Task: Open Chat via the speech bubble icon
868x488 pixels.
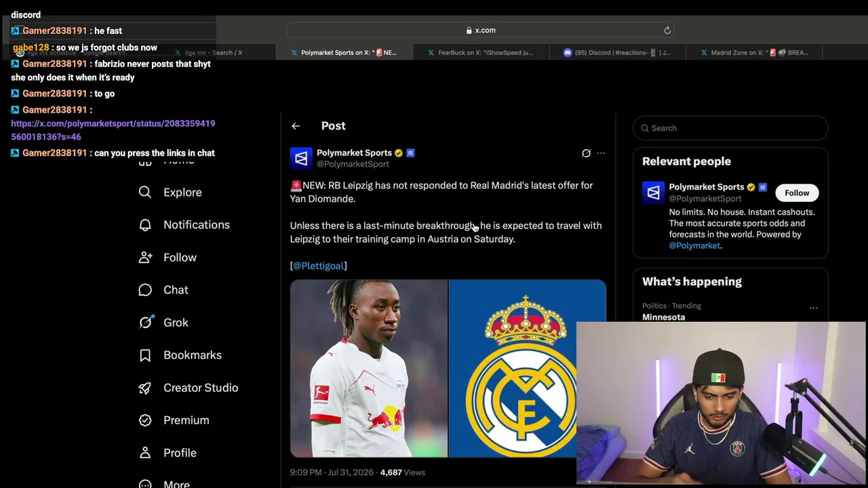Action: point(145,290)
